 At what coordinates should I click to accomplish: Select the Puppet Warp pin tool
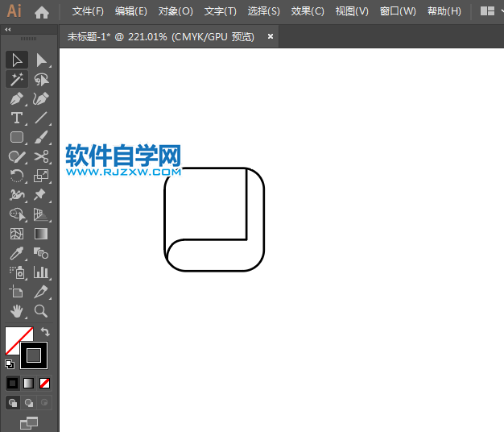click(41, 195)
